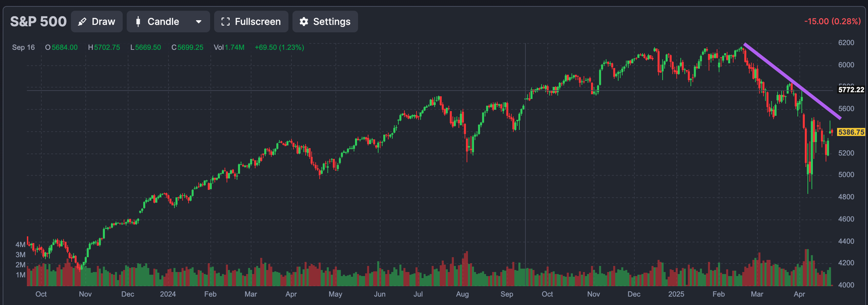Click the Draw button
The height and width of the screenshot is (305, 868).
(x=97, y=22)
